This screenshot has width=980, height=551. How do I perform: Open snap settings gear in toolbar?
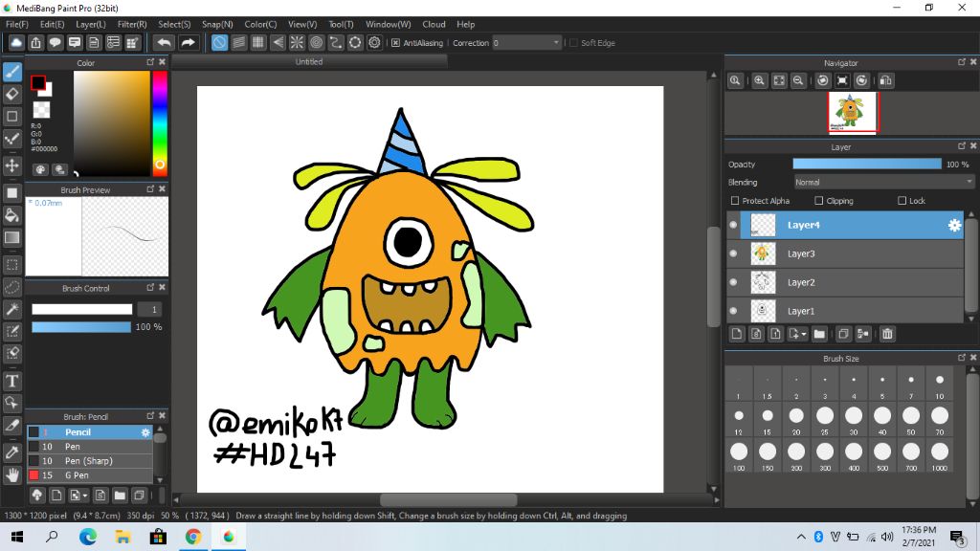tap(374, 42)
